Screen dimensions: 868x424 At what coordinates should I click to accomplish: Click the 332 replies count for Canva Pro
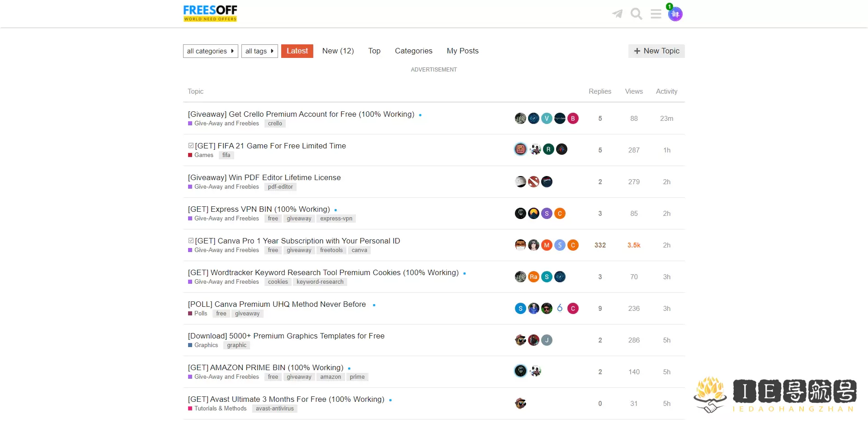(x=600, y=245)
